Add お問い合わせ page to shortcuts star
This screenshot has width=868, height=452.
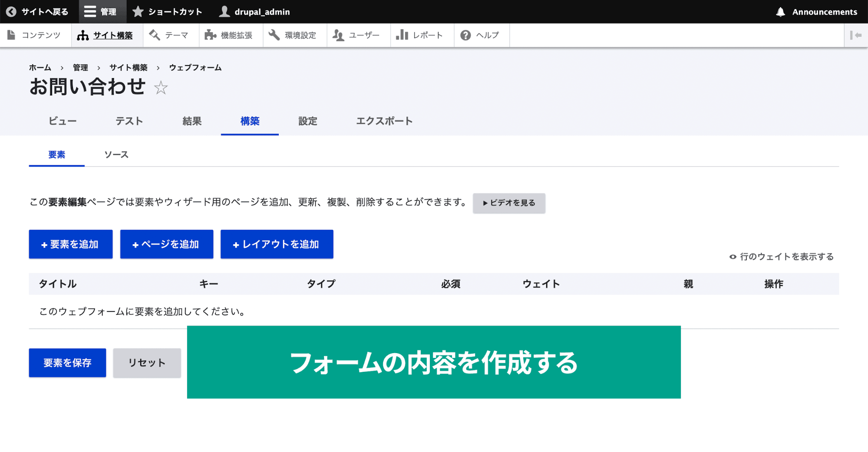(161, 88)
